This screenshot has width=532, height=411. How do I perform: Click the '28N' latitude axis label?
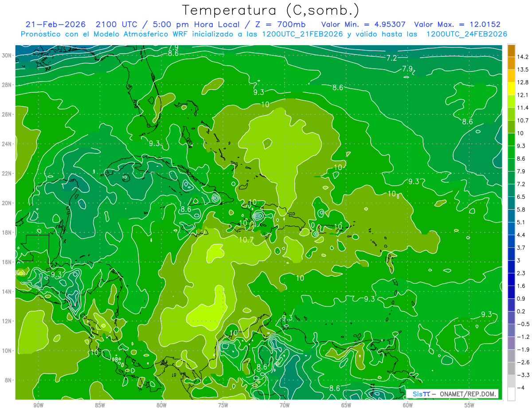(x=8, y=85)
